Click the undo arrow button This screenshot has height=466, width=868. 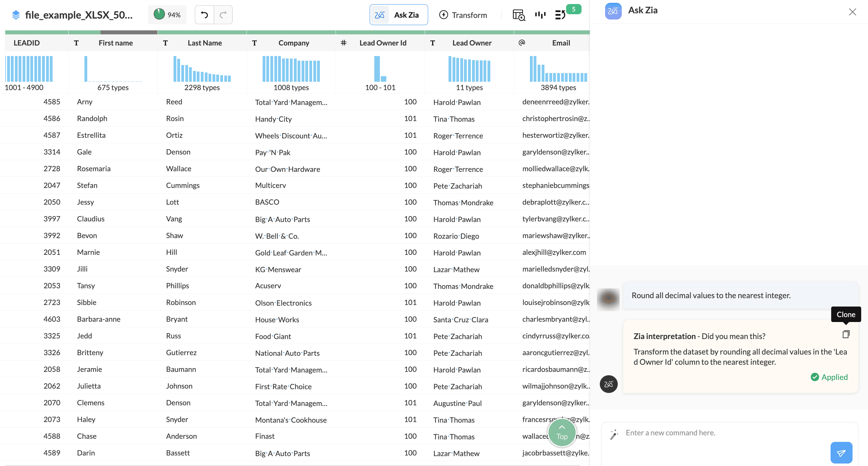(x=204, y=15)
